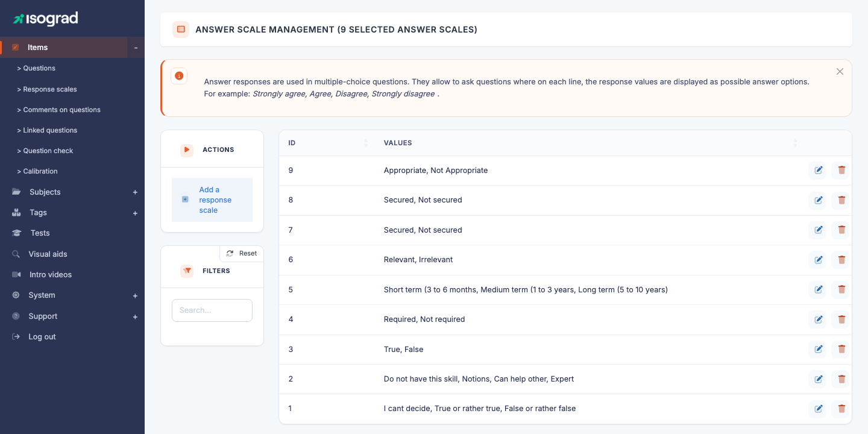Delete the Do not have this skill scale

click(x=841, y=379)
